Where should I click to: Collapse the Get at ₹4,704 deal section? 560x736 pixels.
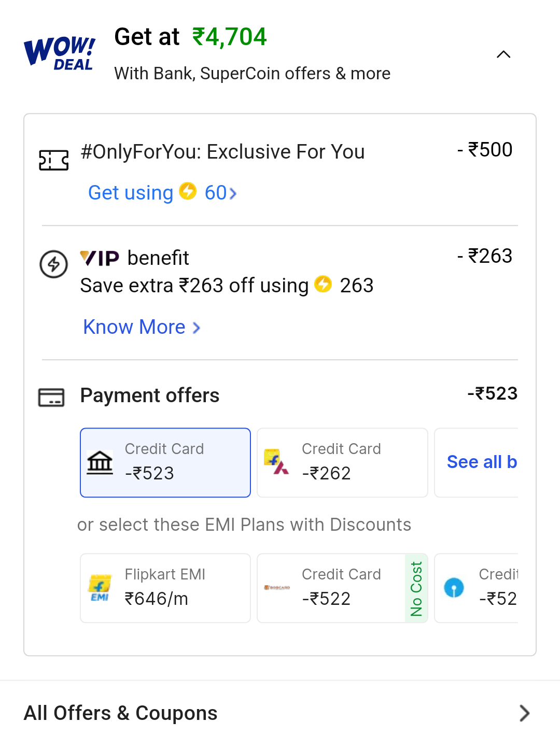503,54
